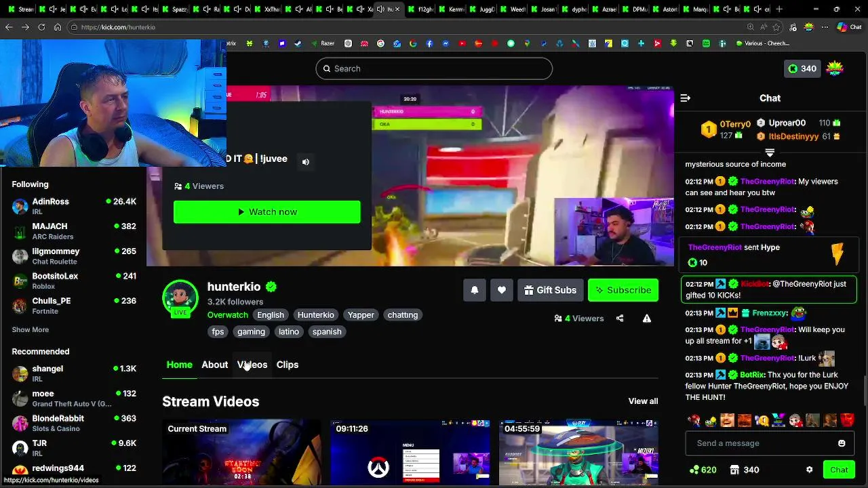Open AdinRoss in Following list

click(x=74, y=206)
